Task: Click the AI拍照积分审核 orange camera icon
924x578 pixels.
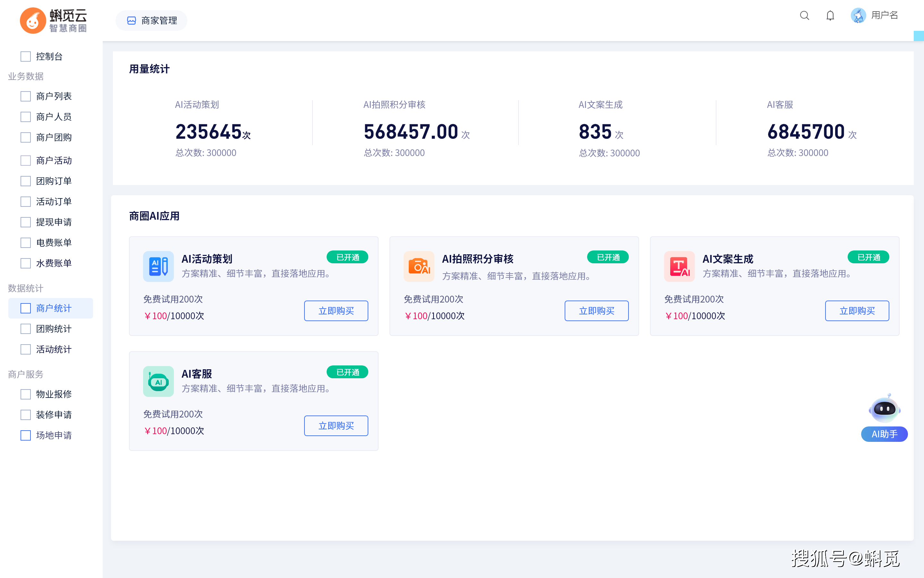Action: (419, 267)
